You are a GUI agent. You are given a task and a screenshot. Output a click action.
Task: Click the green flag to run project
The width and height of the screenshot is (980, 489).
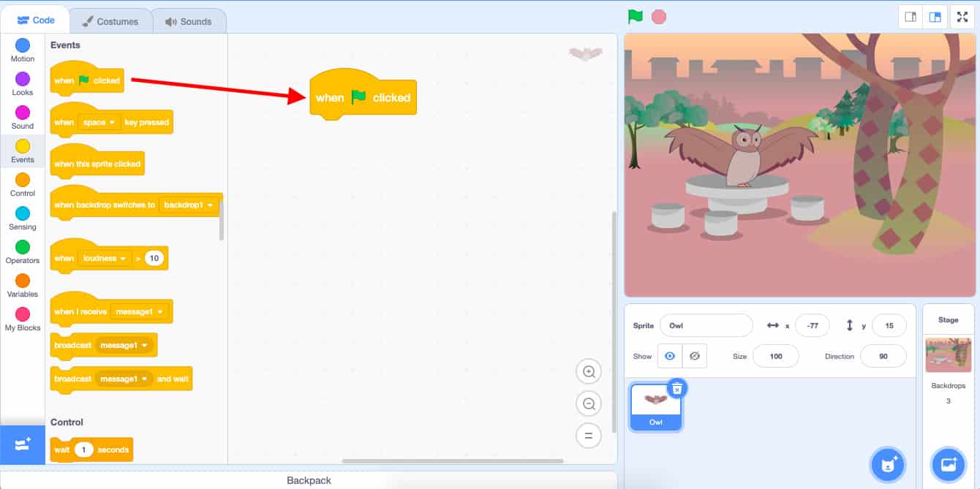click(x=635, y=16)
